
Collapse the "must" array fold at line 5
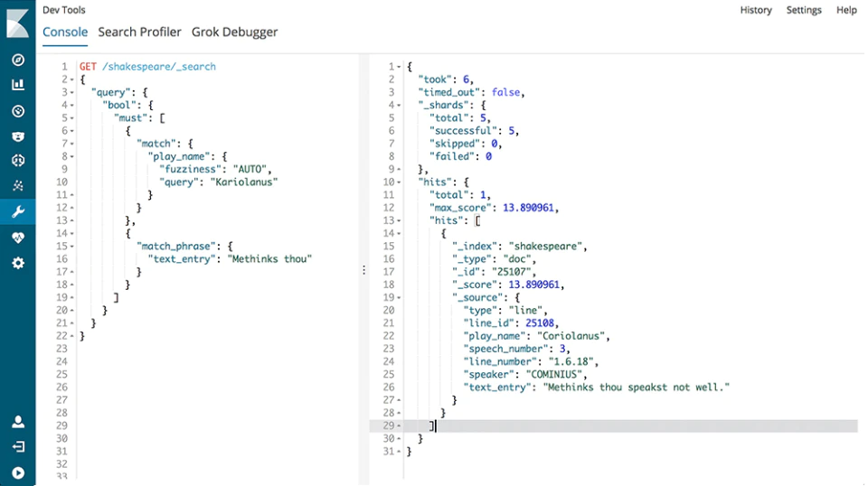click(x=72, y=117)
